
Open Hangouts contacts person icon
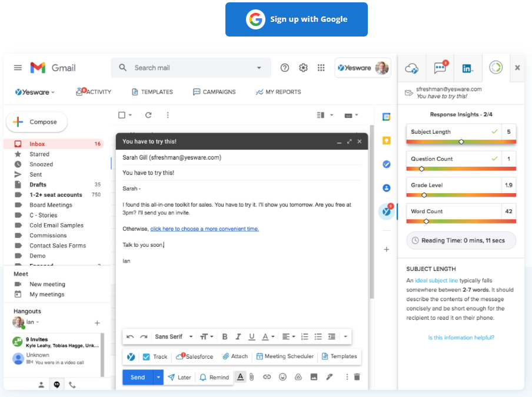click(41, 385)
